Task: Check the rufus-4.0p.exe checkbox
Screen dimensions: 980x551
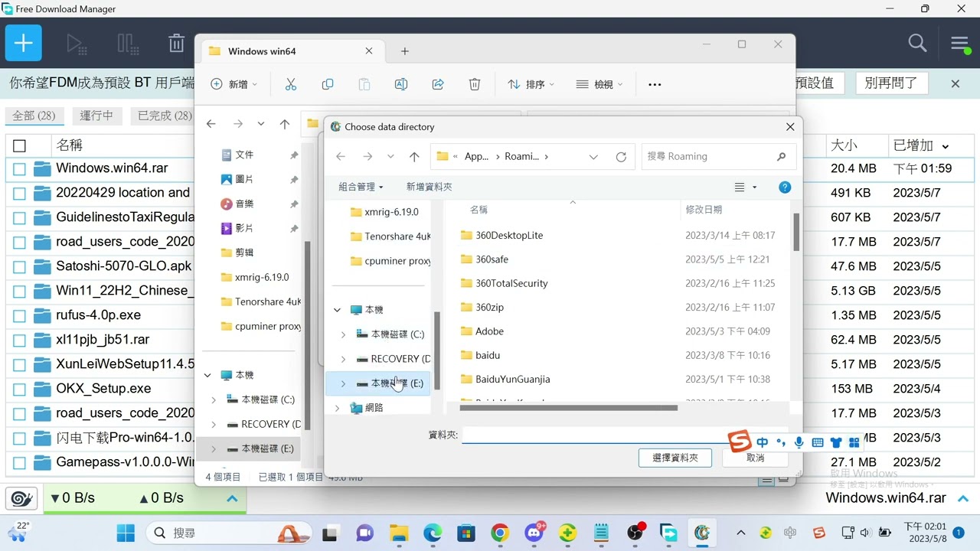Action: tap(19, 316)
